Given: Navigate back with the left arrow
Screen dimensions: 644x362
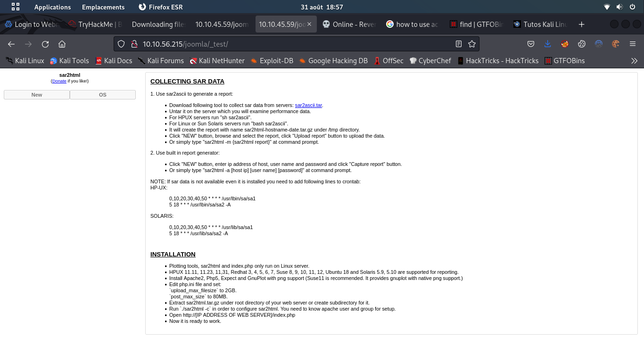Looking at the screenshot, I should (11, 43).
